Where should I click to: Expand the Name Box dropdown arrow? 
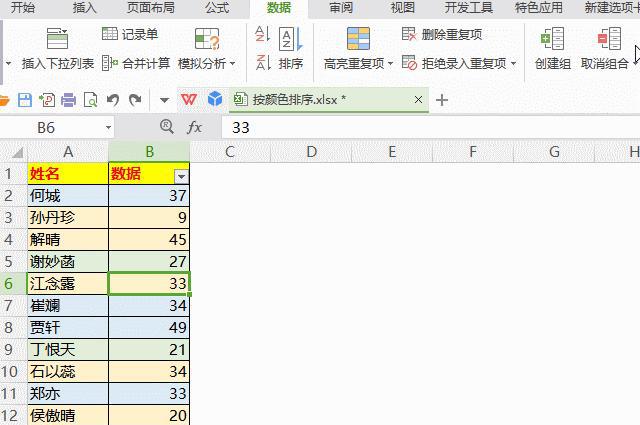coord(108,128)
